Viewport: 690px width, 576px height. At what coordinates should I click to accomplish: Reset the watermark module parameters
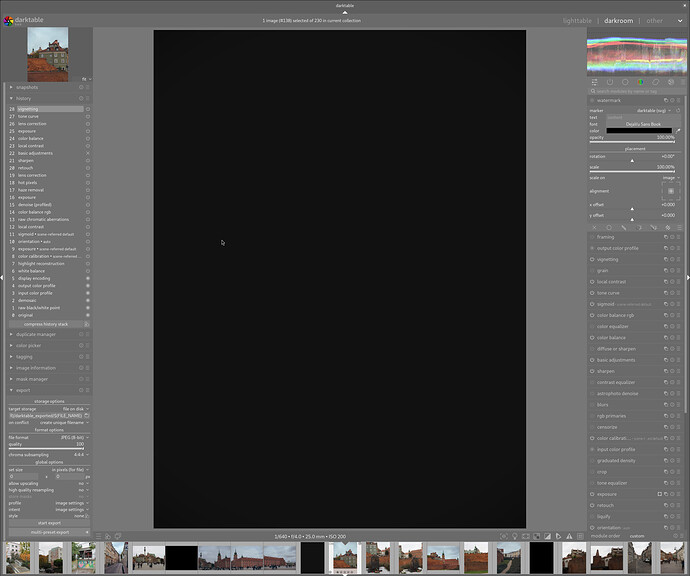click(x=671, y=100)
